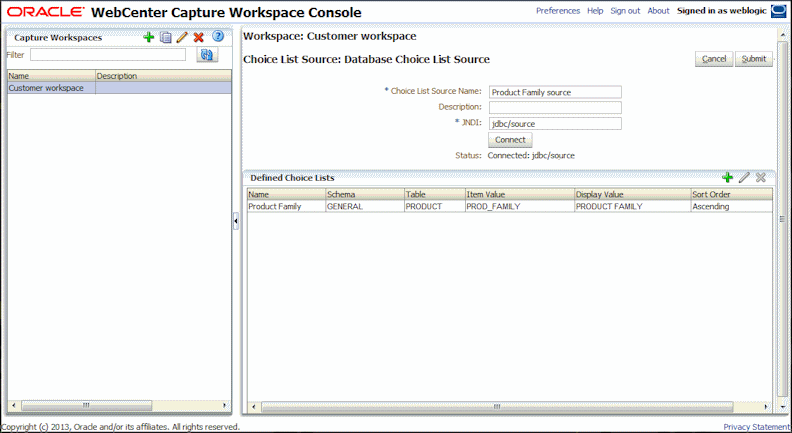This screenshot has width=792, height=433.
Task: Click the right pane vertical scrollbar
Action: point(782,219)
